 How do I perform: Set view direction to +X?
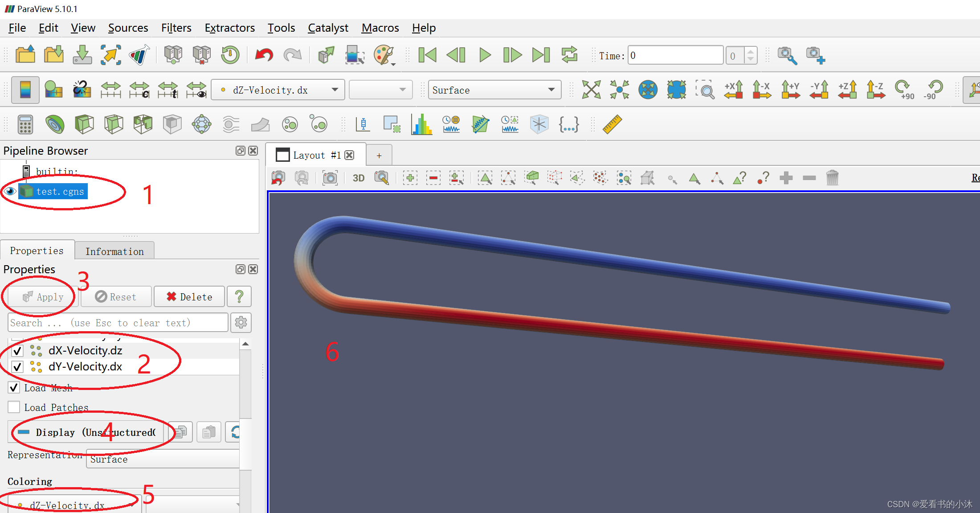click(x=734, y=90)
